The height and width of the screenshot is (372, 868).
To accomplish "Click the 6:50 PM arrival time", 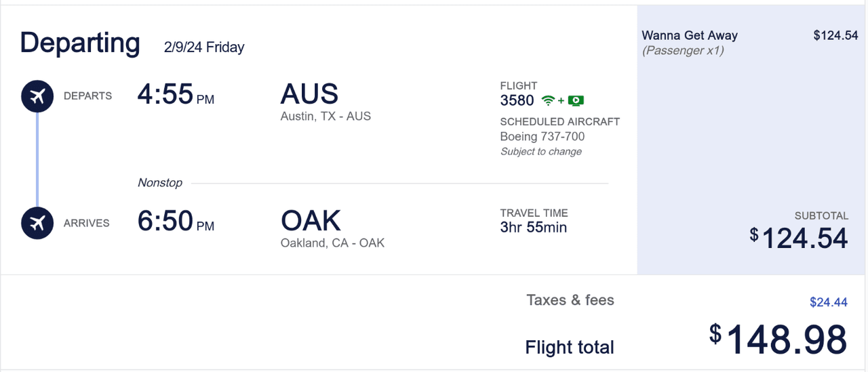I will tap(175, 222).
